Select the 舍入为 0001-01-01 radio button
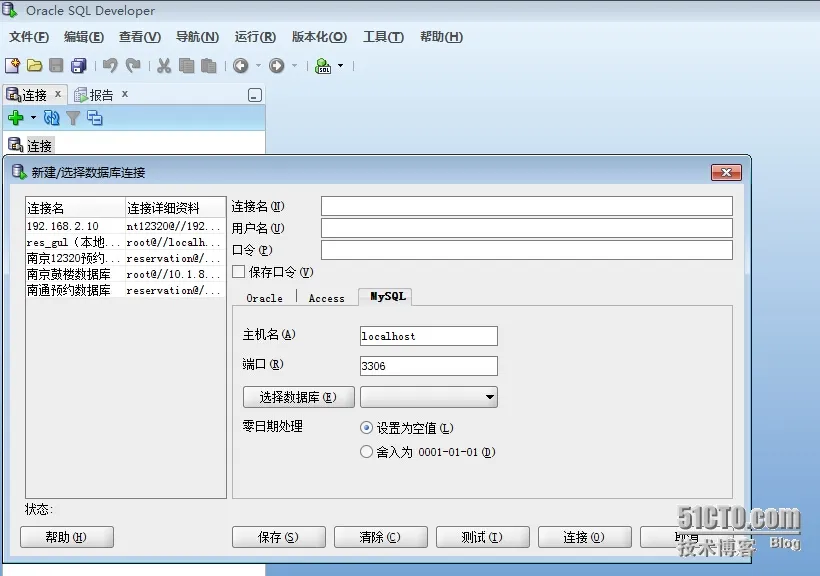Image resolution: width=820 pixels, height=576 pixels. click(x=366, y=451)
